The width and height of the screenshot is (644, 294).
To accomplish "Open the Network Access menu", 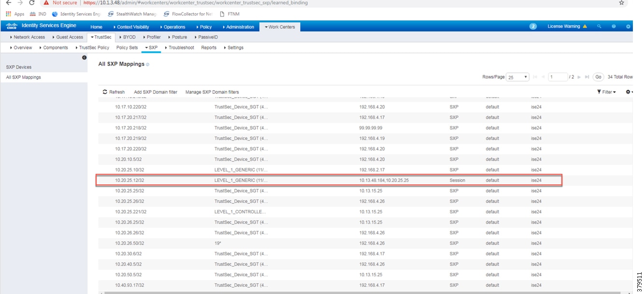I will [28, 37].
